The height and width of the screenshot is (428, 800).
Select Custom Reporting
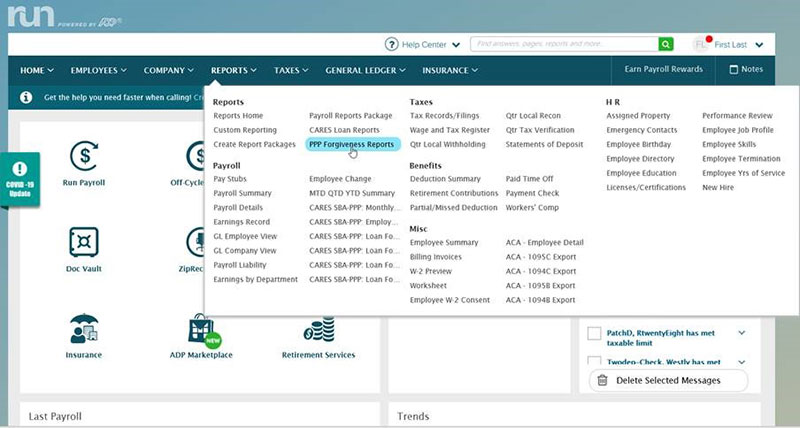tap(245, 130)
